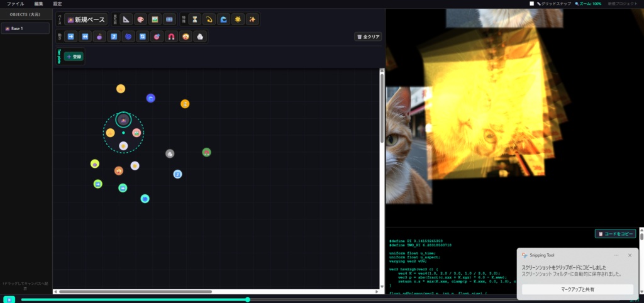Select the right-arrow motion icon
The width and height of the screenshot is (644, 303).
point(70,36)
